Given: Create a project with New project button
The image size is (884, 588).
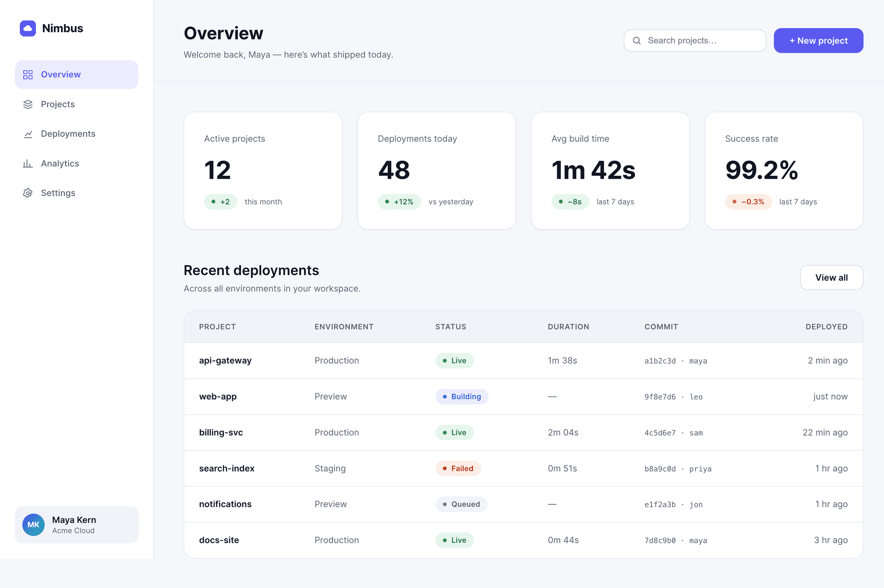Looking at the screenshot, I should click(x=818, y=41).
